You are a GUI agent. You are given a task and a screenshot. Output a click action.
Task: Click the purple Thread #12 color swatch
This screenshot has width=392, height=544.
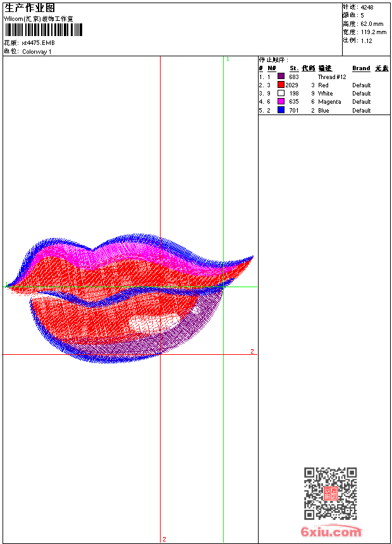point(281,77)
